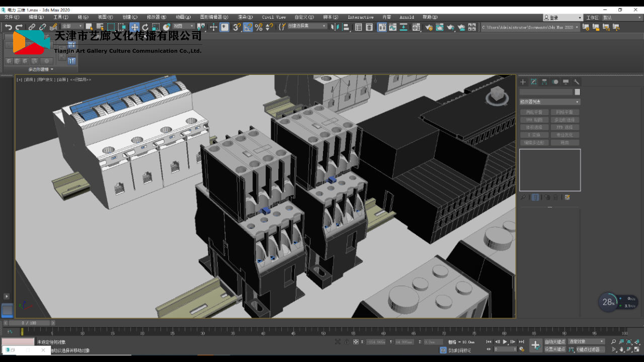The image size is (644, 362).
Task: Open the 编辑(E) menu
Action: (x=36, y=17)
